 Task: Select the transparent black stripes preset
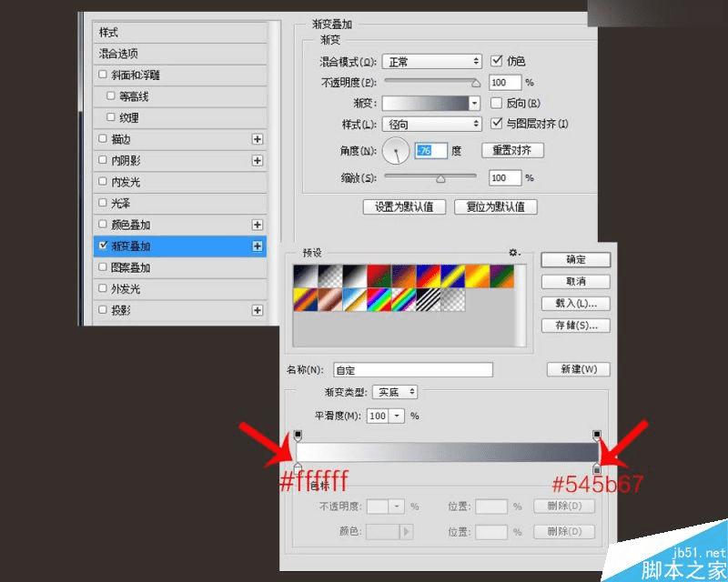[x=428, y=299]
